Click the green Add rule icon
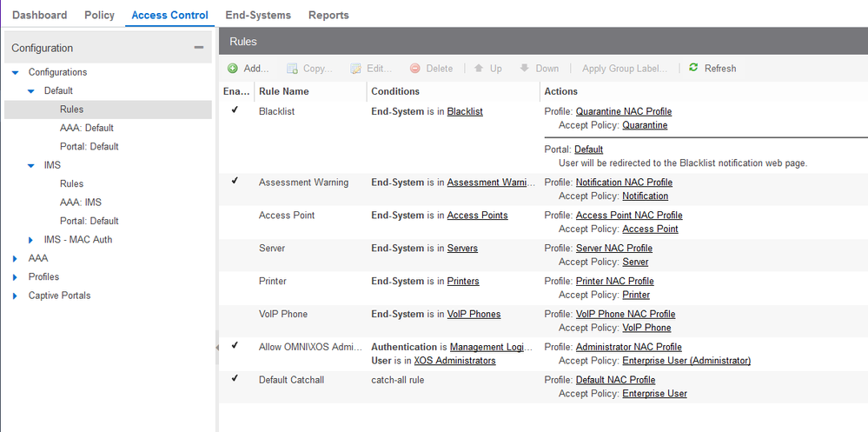 coord(233,69)
